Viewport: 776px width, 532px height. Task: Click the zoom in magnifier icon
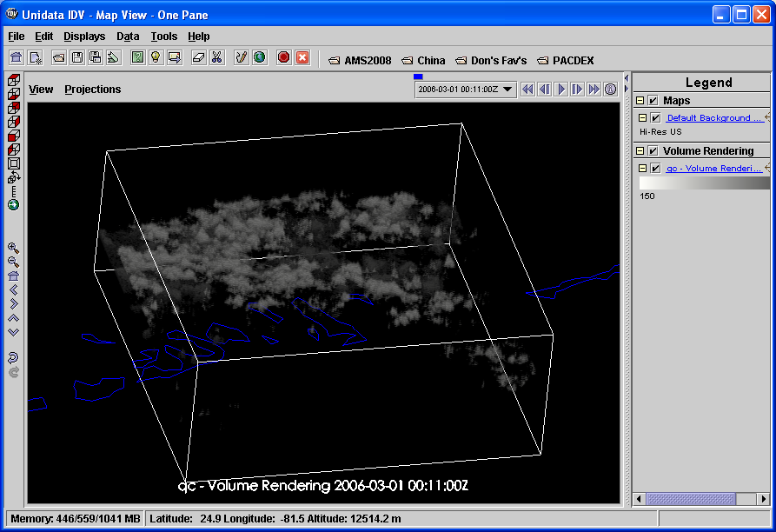pyautogui.click(x=13, y=248)
